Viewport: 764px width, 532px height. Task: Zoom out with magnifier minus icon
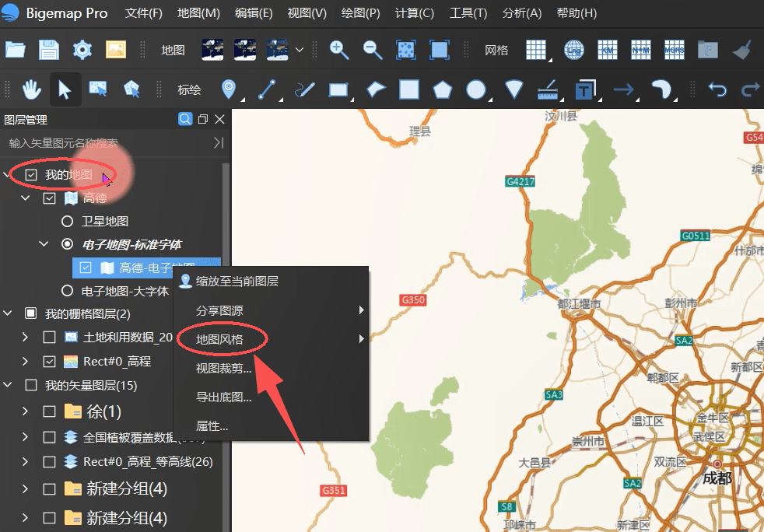(373, 50)
